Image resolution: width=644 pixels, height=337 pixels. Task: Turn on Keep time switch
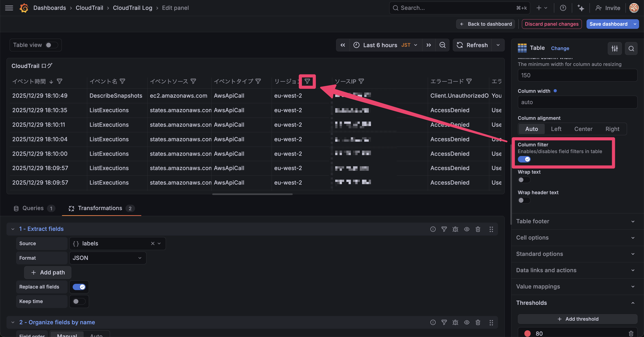(x=79, y=301)
